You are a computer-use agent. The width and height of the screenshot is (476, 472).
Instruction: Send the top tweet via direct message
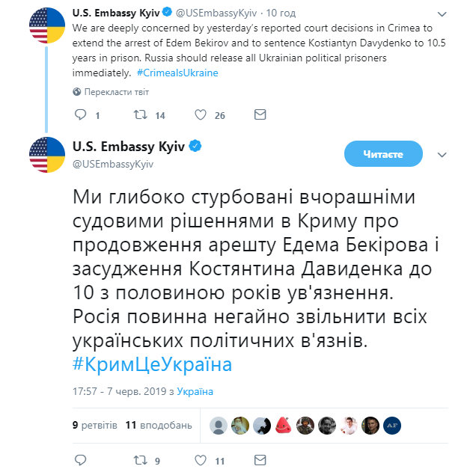click(x=260, y=115)
